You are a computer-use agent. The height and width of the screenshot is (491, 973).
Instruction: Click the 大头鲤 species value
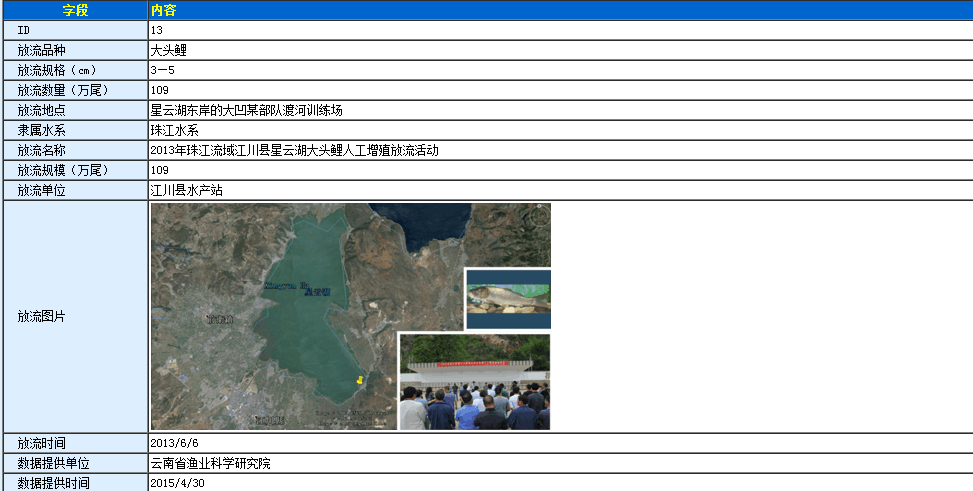tap(169, 50)
